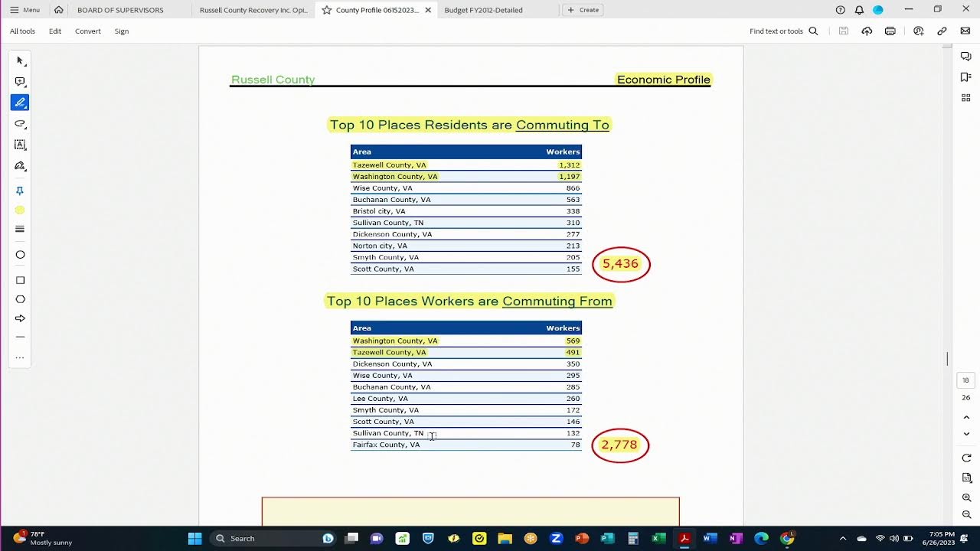Viewport: 980px width, 551px height.
Task: Choose the arrow shape drawing tool
Action: (20, 318)
